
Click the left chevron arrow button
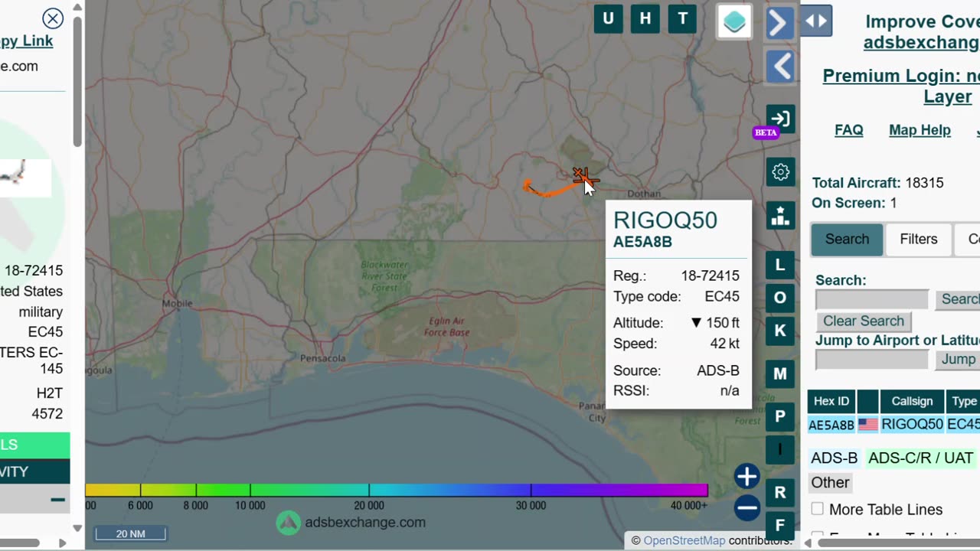click(x=780, y=67)
